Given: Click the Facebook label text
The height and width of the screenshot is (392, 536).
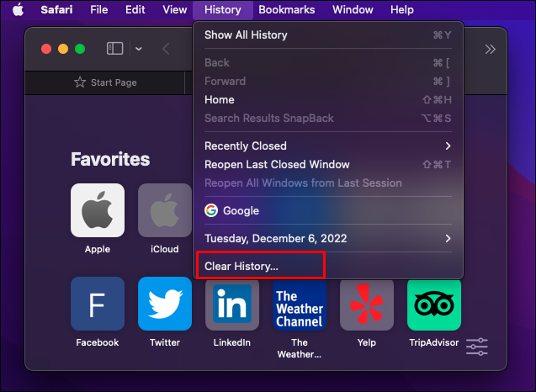Looking at the screenshot, I should [x=98, y=342].
